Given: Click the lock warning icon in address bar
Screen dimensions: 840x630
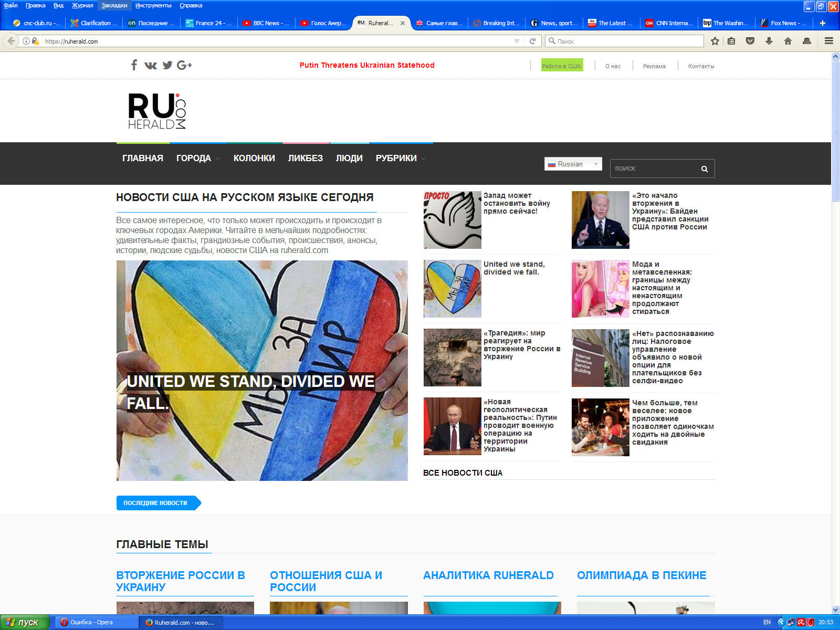Looking at the screenshot, I should coord(36,41).
